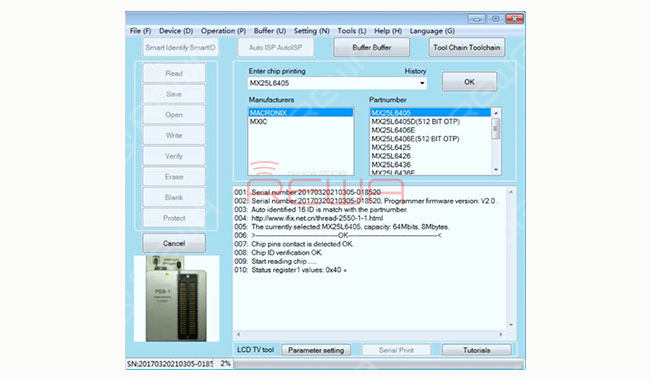Open the Setting (N) menu
The image size is (650, 380).
pyautogui.click(x=311, y=31)
